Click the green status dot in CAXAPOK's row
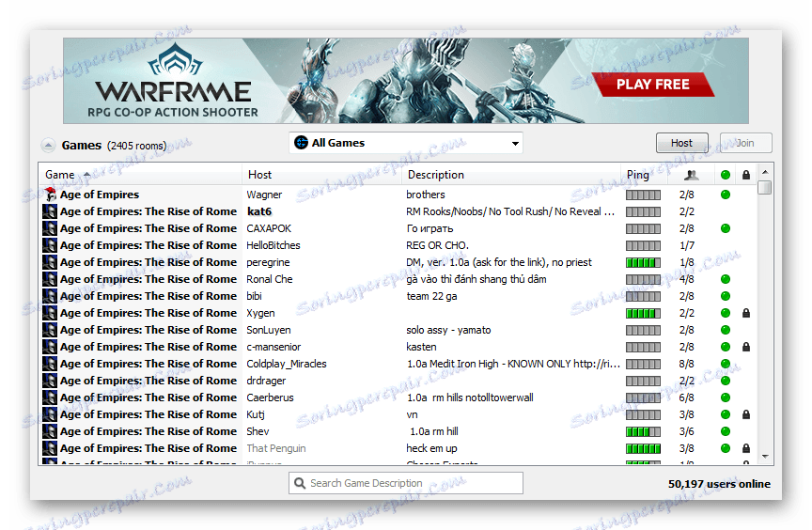The width and height of the screenshot is (812, 530). coord(726,228)
